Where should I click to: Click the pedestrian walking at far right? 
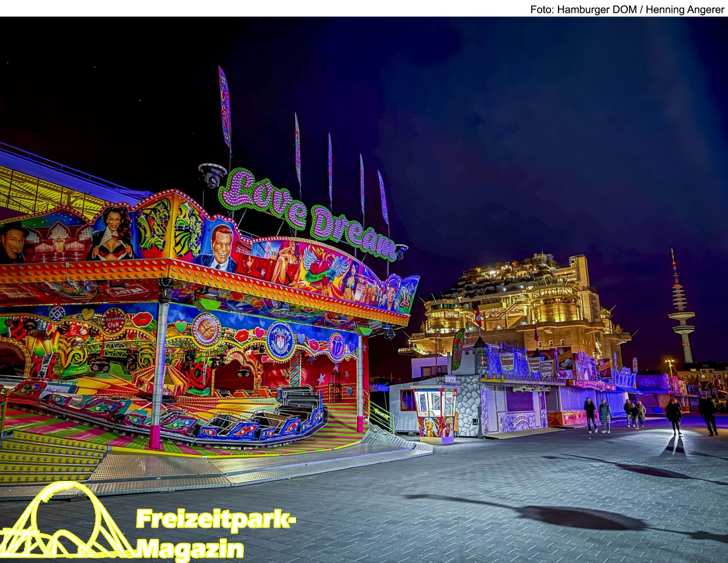[x=708, y=414]
